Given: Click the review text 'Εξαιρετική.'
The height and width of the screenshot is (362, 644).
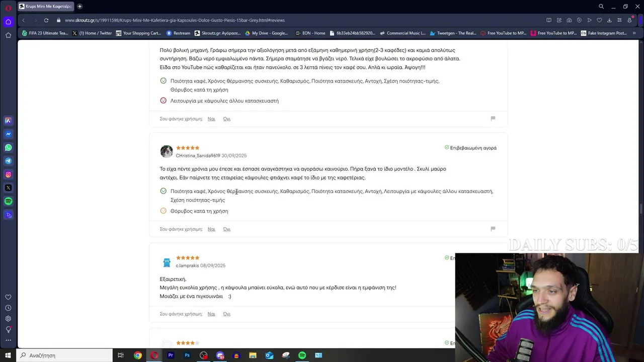Looking at the screenshot, I should click(x=173, y=279).
